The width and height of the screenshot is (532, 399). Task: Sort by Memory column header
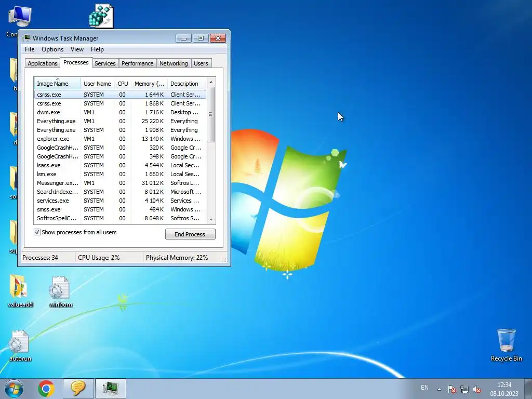coord(149,84)
